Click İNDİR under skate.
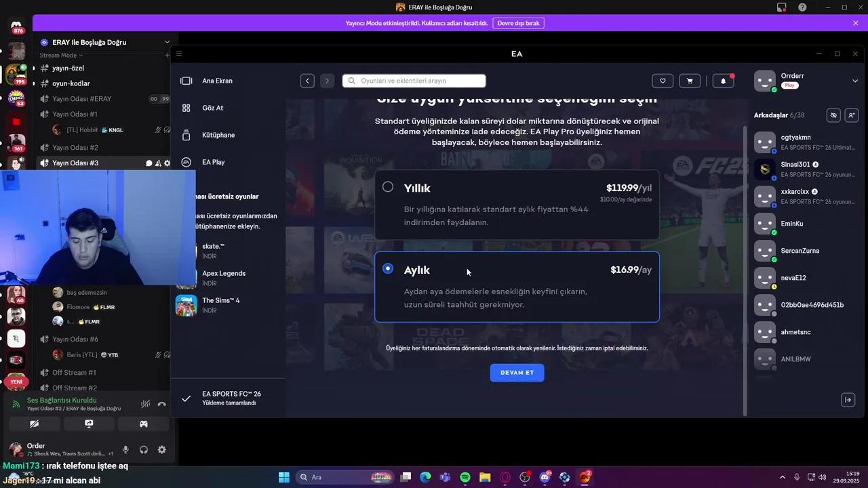 210,256
